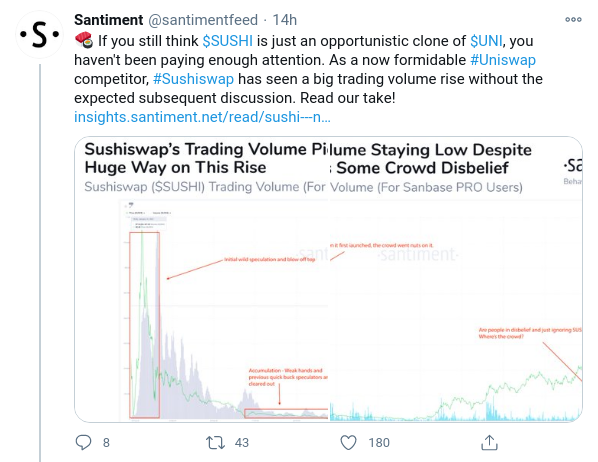598x462 pixels.
Task: Click the sushi emoji in the tweet
Action: coord(84,40)
